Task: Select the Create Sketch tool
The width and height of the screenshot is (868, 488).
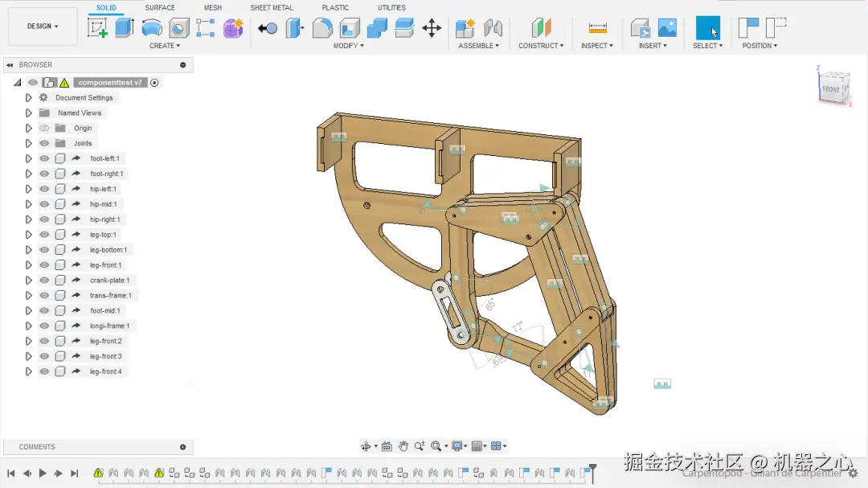Action: point(97,28)
